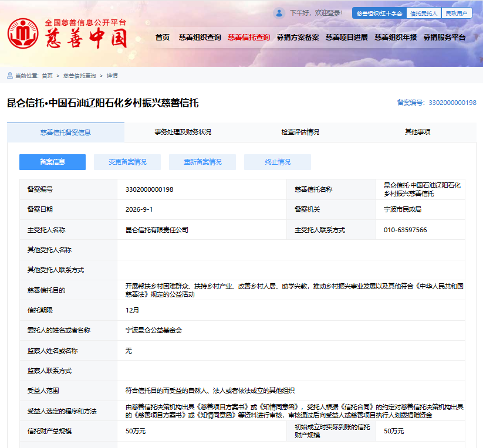Click the 受益人选定的程序和方法 description text
Viewport: 483px width, 448px height.
point(295,411)
